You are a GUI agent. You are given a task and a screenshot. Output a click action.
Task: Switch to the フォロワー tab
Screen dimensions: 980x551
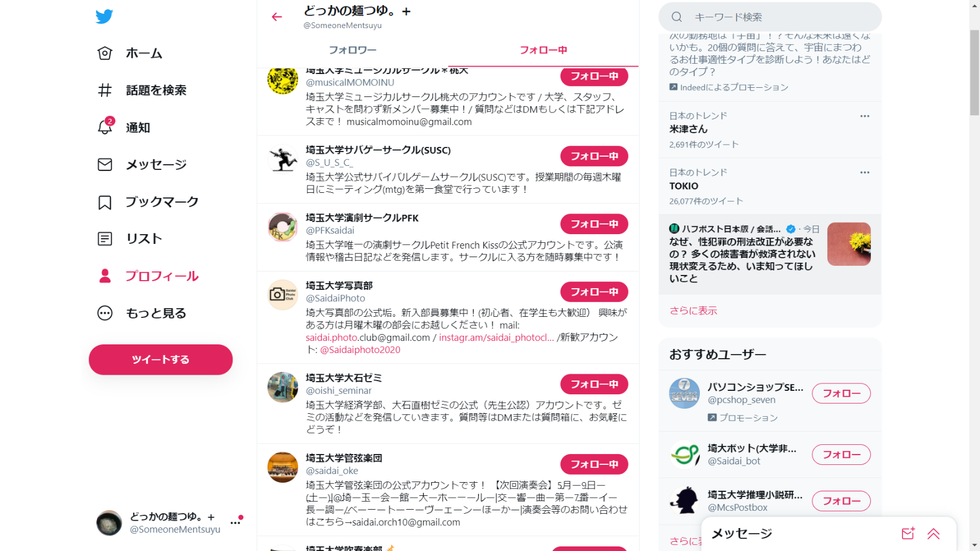(x=353, y=50)
